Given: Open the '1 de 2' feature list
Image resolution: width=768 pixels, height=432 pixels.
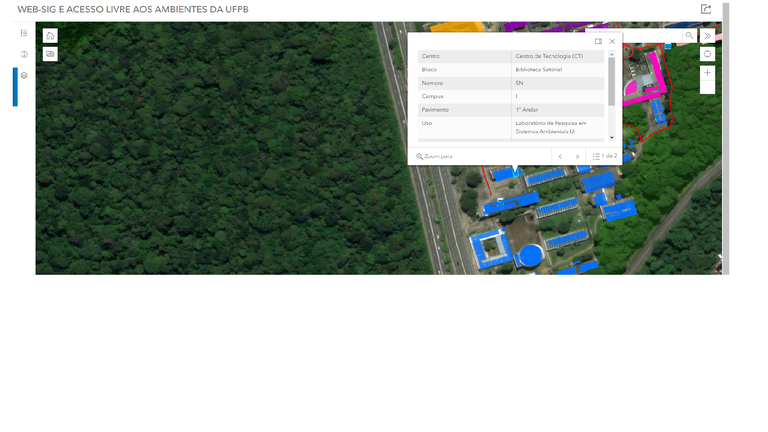Looking at the screenshot, I should (x=605, y=157).
